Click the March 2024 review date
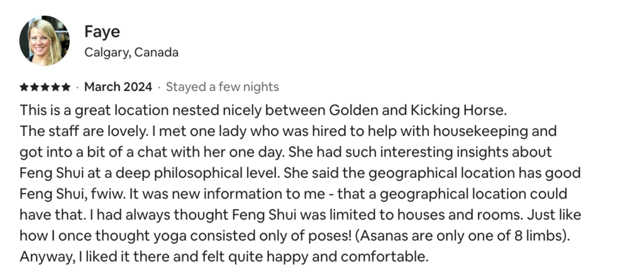 [118, 87]
